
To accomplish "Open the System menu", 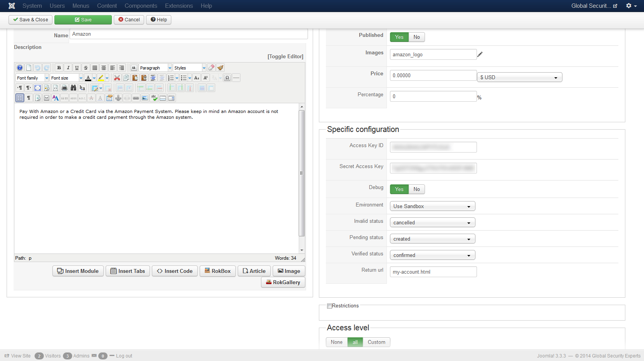I will coord(32,6).
